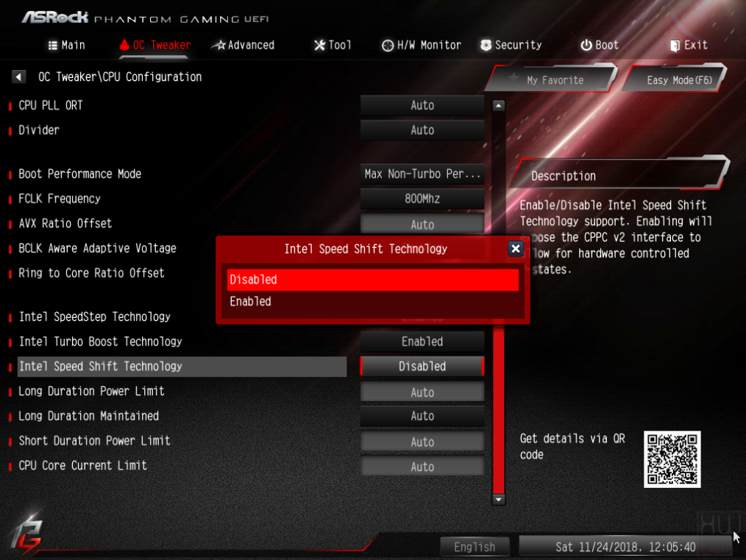Select the Intel SpeedStep Technology setting
The image size is (746, 560).
click(95, 316)
